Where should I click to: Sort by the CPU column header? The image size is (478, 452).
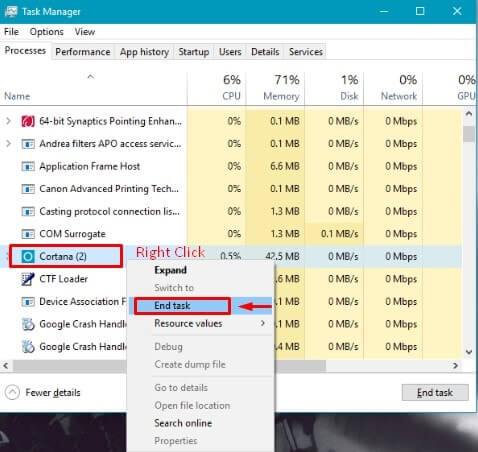(217, 88)
